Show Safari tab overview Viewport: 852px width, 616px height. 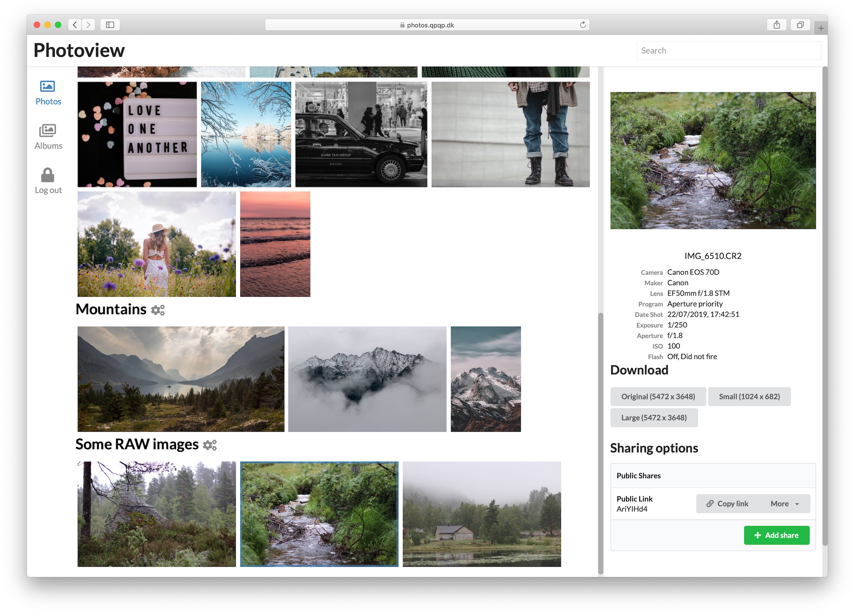click(800, 25)
